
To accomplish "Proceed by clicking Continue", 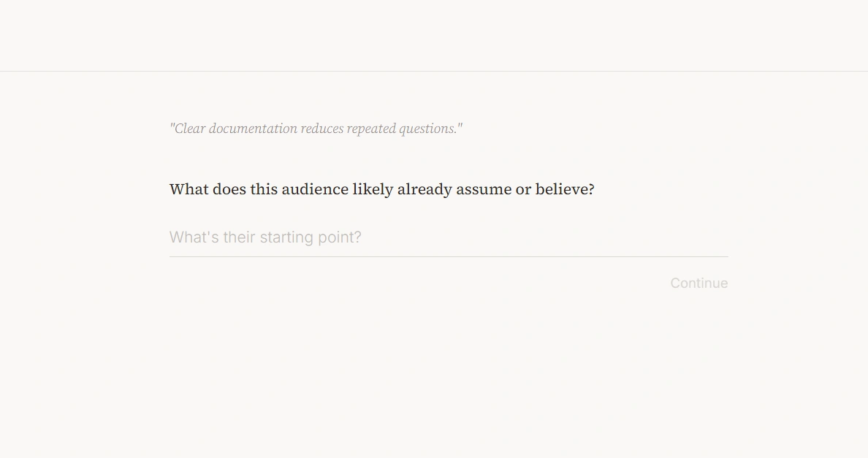I will coord(698,283).
